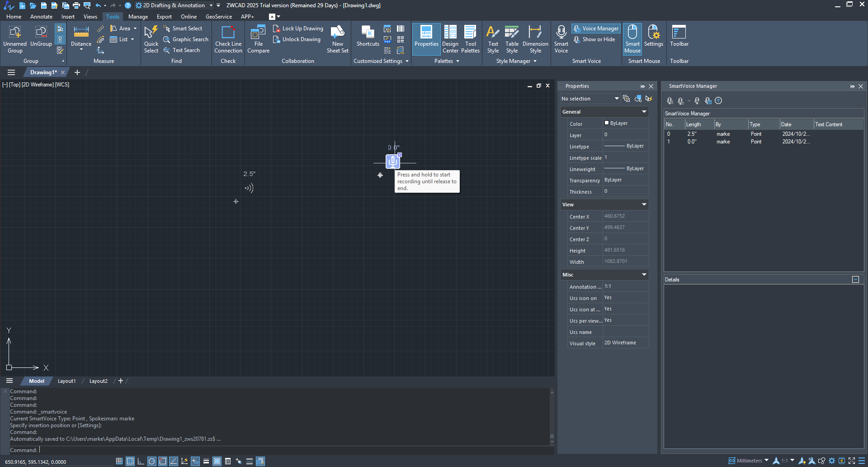Open the No selection dropdown
The width and height of the screenshot is (868, 467).
(x=590, y=99)
